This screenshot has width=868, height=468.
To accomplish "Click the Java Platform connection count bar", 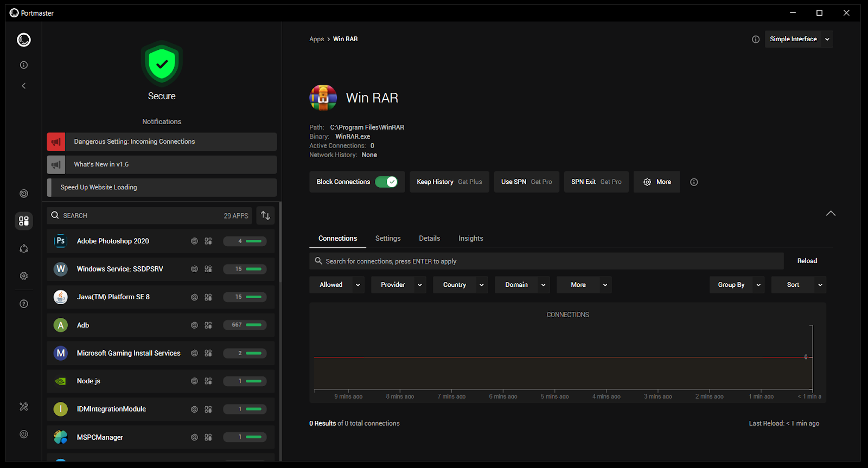I will pyautogui.click(x=245, y=297).
